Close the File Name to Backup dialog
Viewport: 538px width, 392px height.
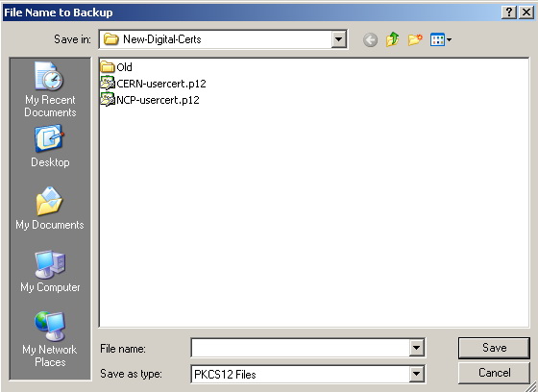click(526, 12)
